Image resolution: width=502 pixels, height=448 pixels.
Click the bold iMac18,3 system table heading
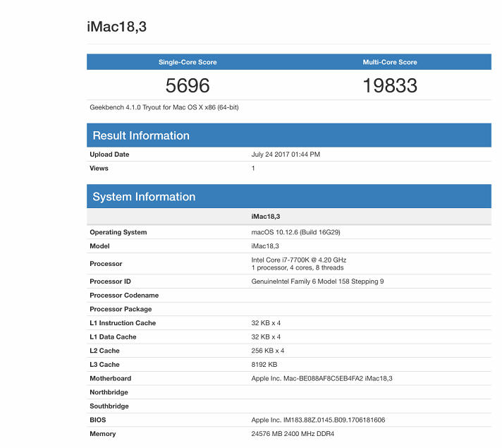pyautogui.click(x=265, y=217)
